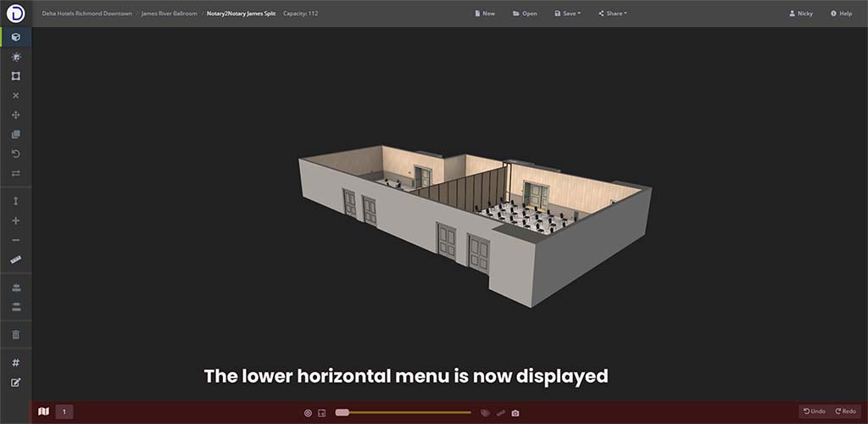The height and width of the screenshot is (424, 868).
Task: Click the circular target icon in bottom bar
Action: (x=309, y=412)
